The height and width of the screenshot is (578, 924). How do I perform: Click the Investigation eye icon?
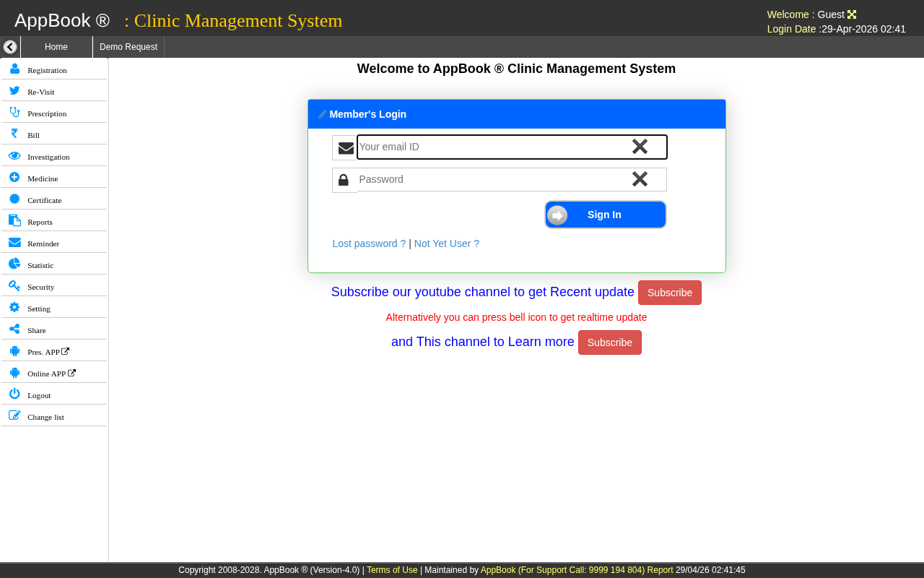coord(14,155)
